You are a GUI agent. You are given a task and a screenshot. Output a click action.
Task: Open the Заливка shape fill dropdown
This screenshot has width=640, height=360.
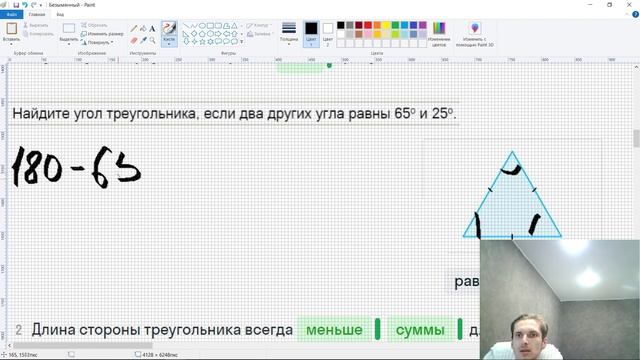tap(259, 34)
